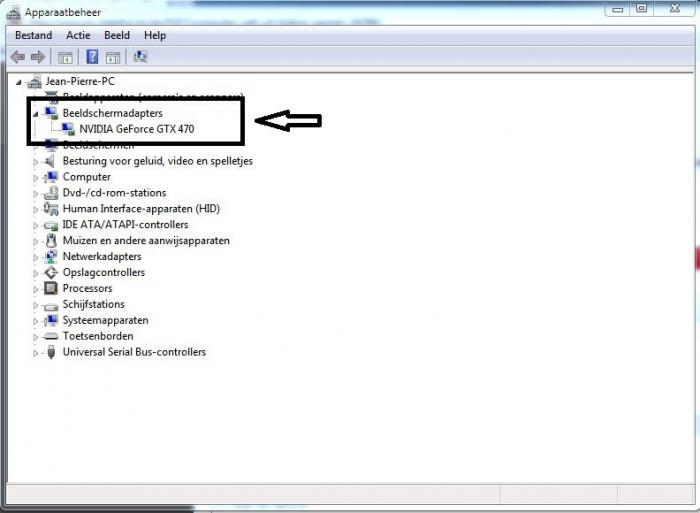Select 'Muizen en andere aanwijsapparaten' label

click(146, 241)
